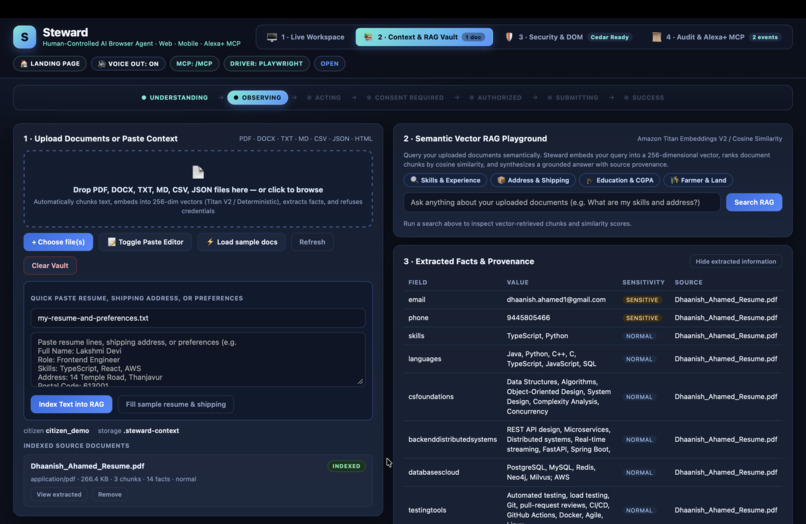Click the lightning icon on Load sample docs
This screenshot has height=524, width=806.
(x=210, y=242)
